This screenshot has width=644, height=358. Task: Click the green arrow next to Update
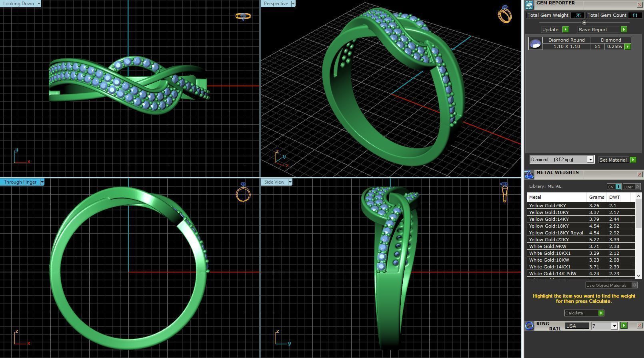566,30
